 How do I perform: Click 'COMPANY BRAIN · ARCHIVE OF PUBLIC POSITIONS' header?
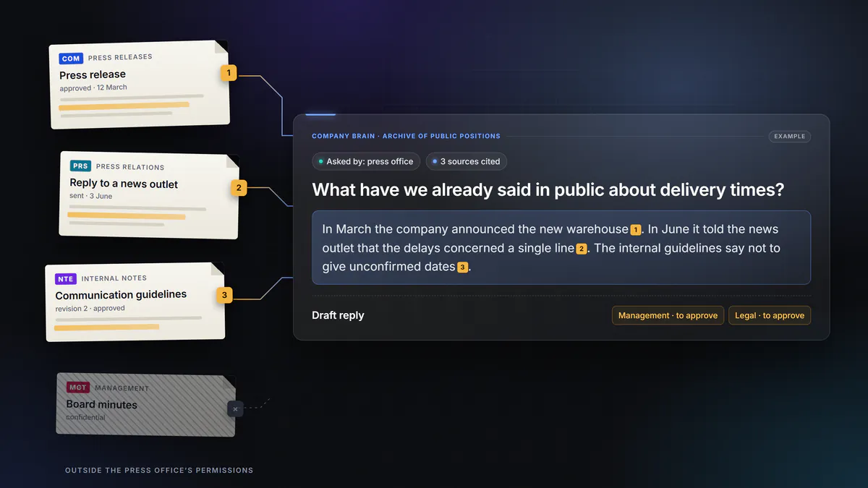click(x=406, y=136)
